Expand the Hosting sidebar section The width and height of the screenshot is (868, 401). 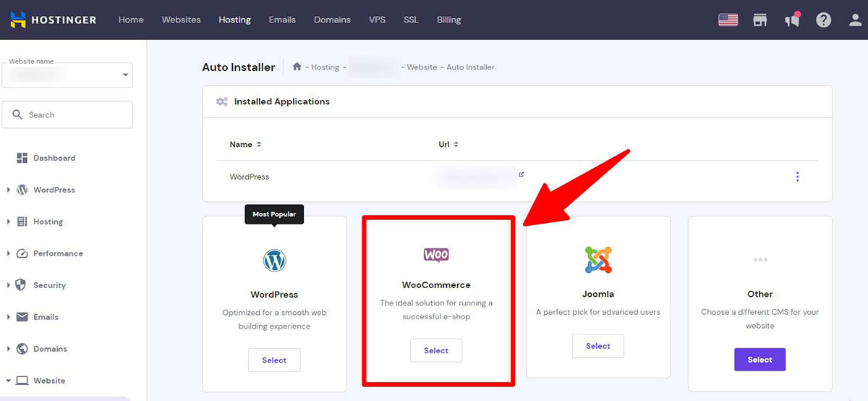[x=9, y=221]
